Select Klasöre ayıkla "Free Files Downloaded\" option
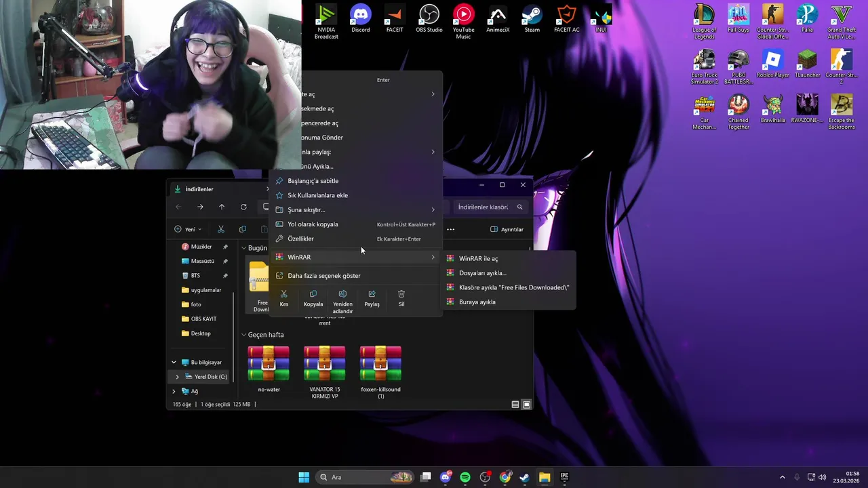This screenshot has width=868, height=488. pyautogui.click(x=509, y=287)
